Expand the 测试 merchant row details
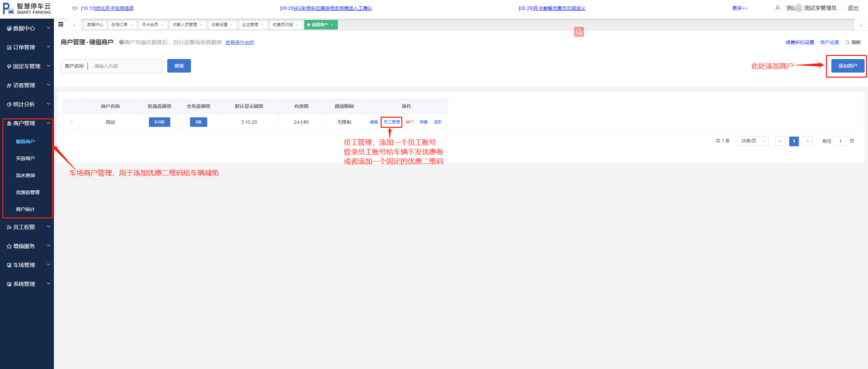Image resolution: width=868 pixels, height=369 pixels. pos(72,122)
